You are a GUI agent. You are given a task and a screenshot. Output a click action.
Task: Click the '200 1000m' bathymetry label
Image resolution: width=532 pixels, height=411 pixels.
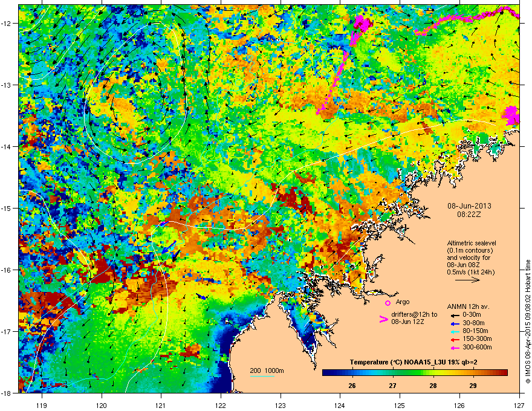(x=267, y=371)
